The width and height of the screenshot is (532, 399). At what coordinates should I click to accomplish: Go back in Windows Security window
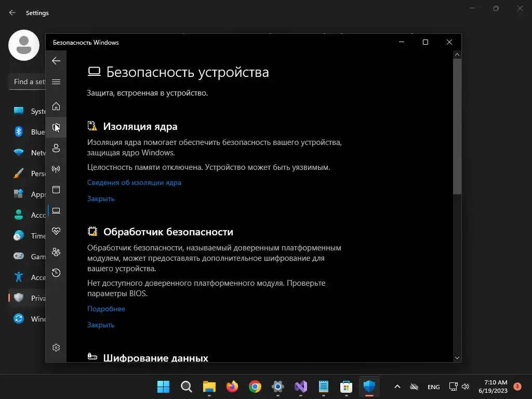tap(56, 61)
